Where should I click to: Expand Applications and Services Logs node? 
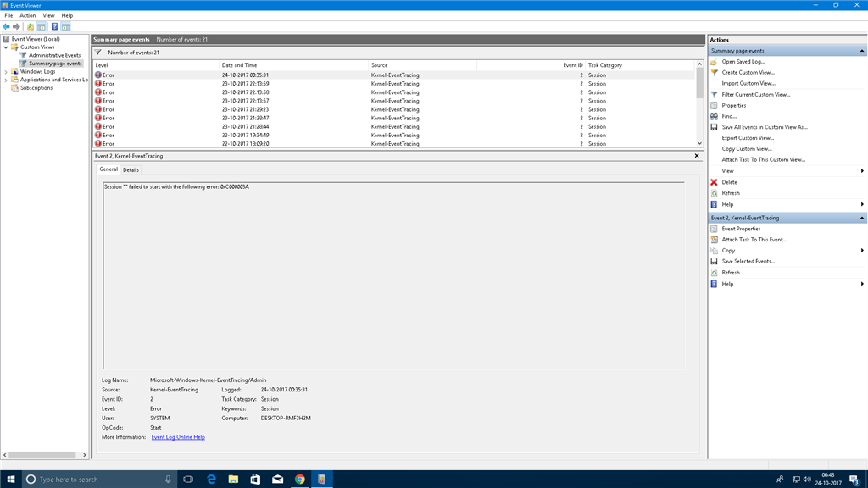pos(6,80)
